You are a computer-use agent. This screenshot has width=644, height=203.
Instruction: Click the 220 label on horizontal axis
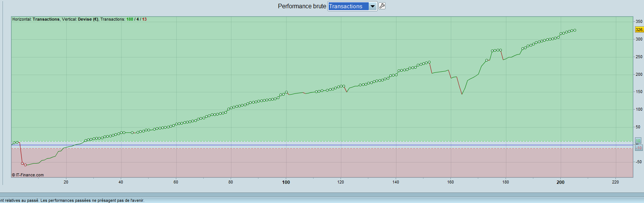615,182
